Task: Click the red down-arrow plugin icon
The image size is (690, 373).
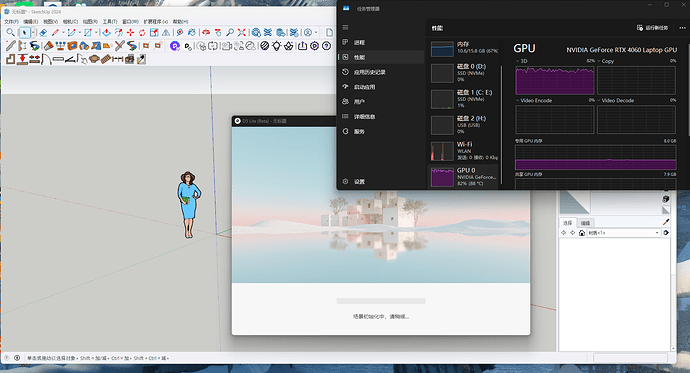Action: tap(22, 59)
